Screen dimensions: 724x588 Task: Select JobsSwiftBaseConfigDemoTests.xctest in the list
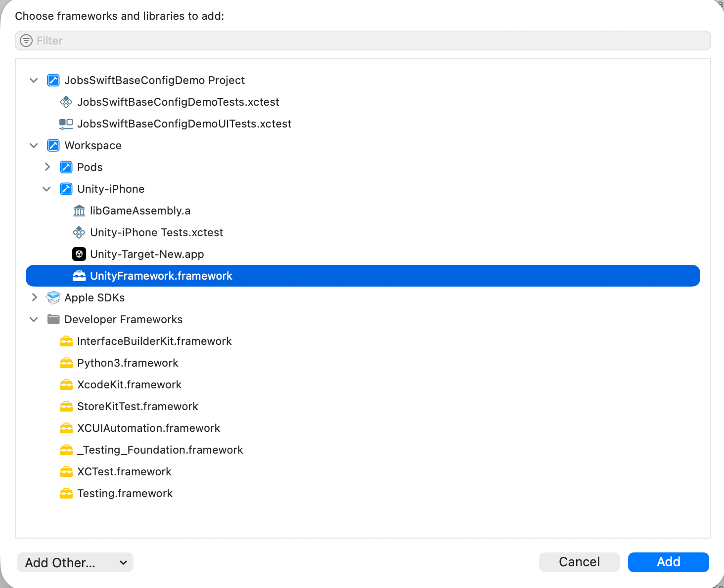click(363, 102)
